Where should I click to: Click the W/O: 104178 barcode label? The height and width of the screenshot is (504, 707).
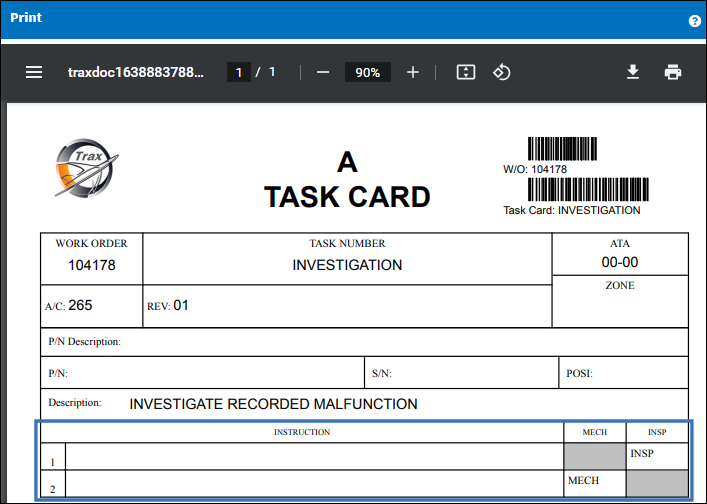pos(535,170)
